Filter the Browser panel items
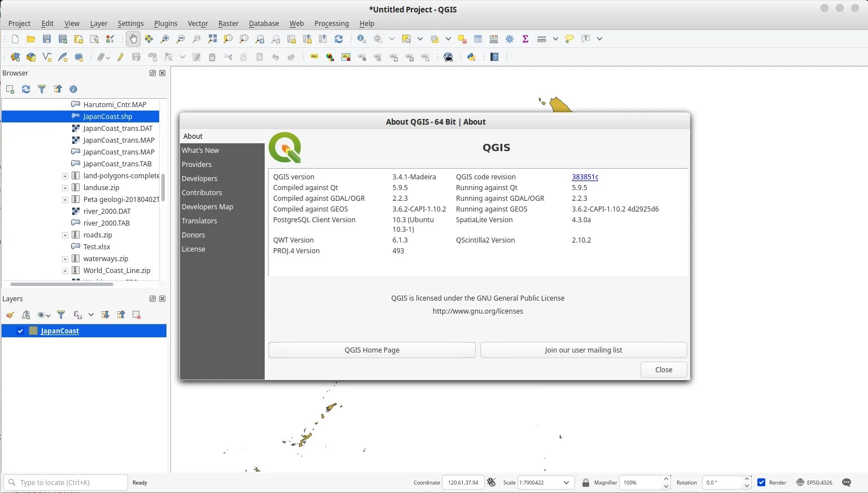 click(x=42, y=89)
